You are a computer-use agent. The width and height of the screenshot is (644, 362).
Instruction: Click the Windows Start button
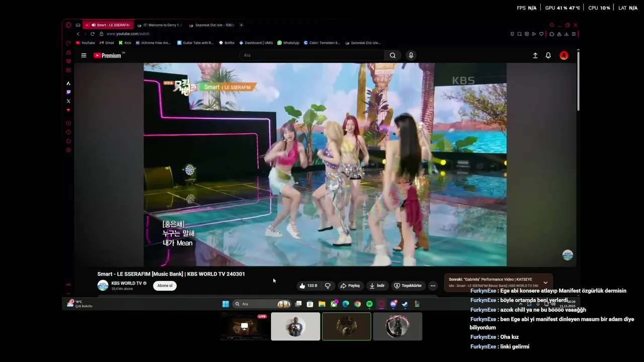pos(225,304)
